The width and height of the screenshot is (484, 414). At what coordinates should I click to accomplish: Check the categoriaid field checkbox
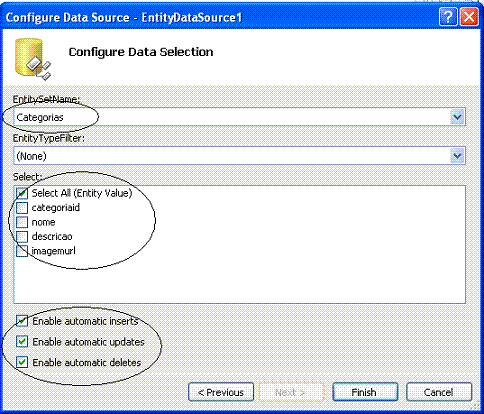point(22,208)
